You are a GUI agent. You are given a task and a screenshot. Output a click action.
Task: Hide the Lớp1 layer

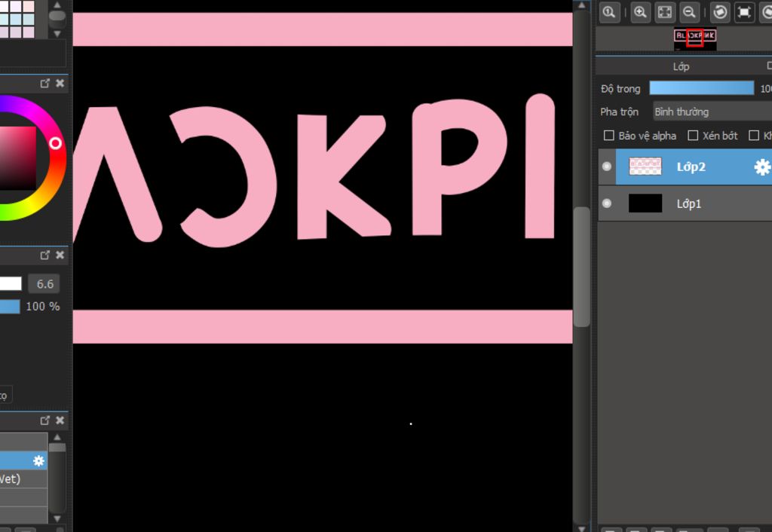point(607,203)
